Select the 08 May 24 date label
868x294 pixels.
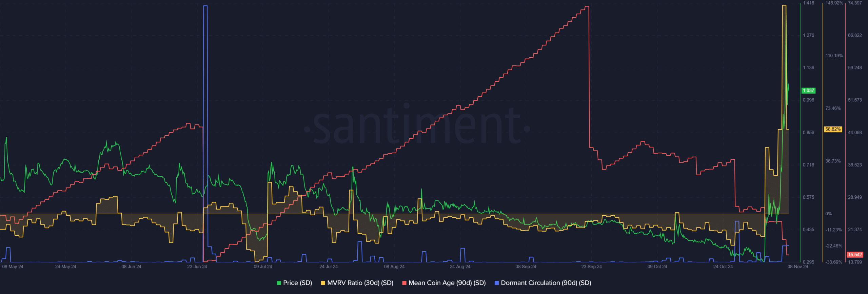click(x=13, y=267)
